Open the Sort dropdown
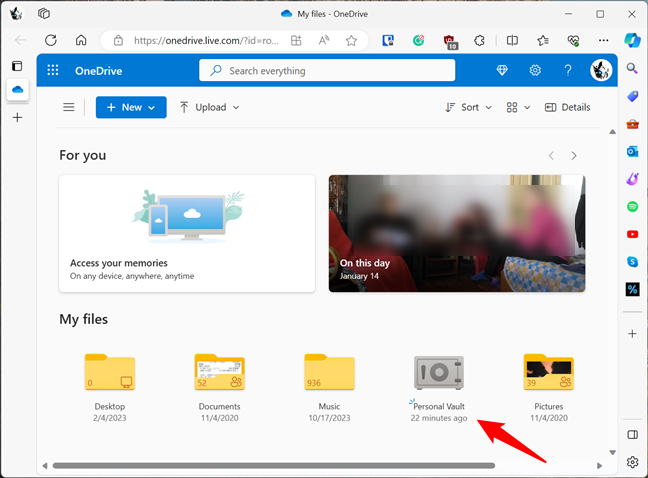This screenshot has height=478, width=648. [x=468, y=107]
